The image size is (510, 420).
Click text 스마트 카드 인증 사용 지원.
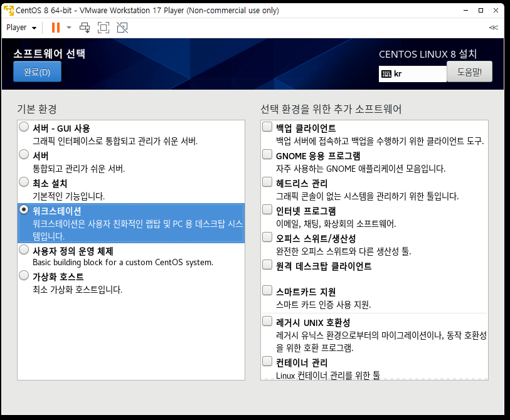(x=324, y=305)
